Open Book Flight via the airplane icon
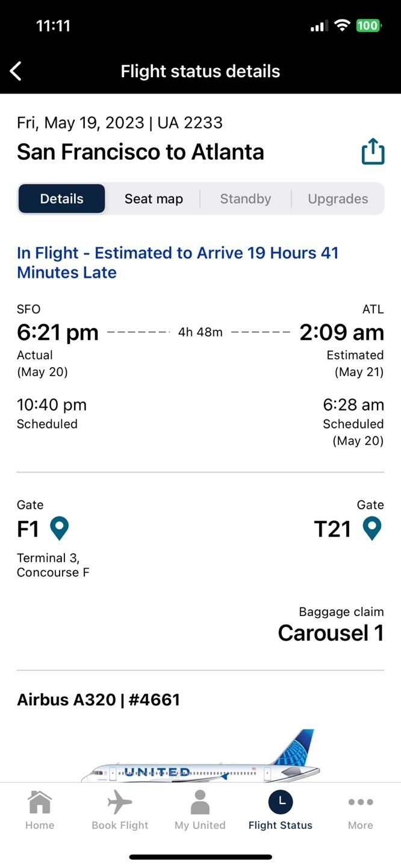Viewport: 401px width, 868px height. [119, 802]
